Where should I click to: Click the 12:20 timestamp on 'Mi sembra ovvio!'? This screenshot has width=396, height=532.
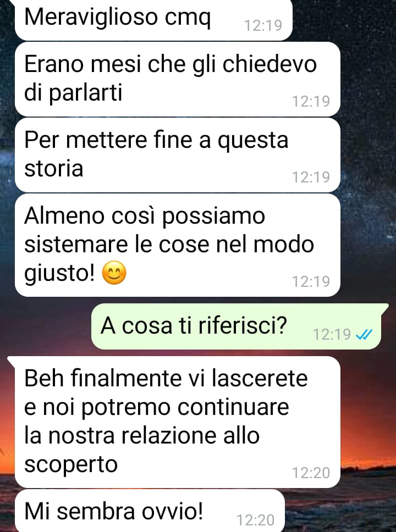pyautogui.click(x=255, y=520)
